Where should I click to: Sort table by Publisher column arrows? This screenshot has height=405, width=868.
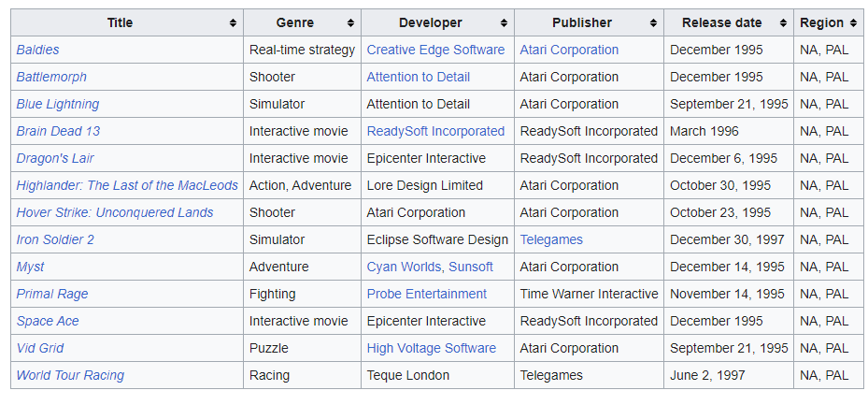tap(654, 22)
